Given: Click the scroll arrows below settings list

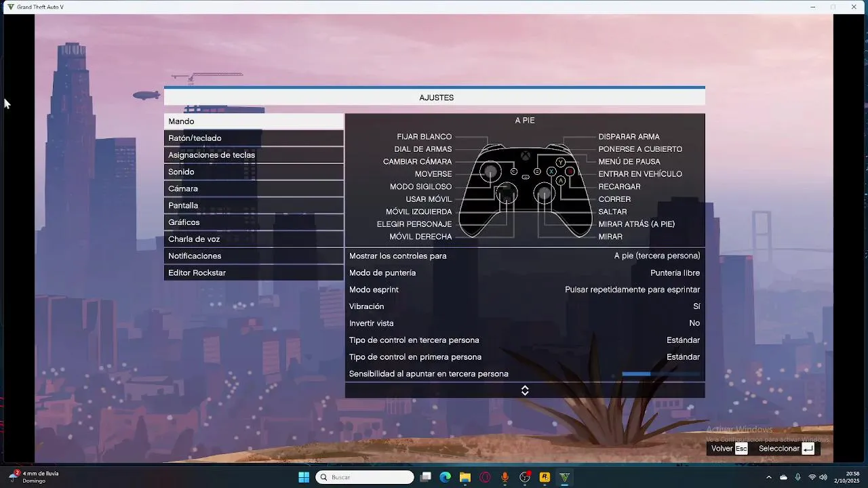Looking at the screenshot, I should point(525,390).
